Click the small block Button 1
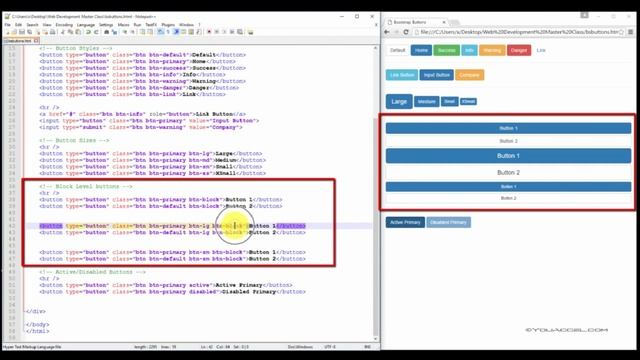 [x=508, y=187]
